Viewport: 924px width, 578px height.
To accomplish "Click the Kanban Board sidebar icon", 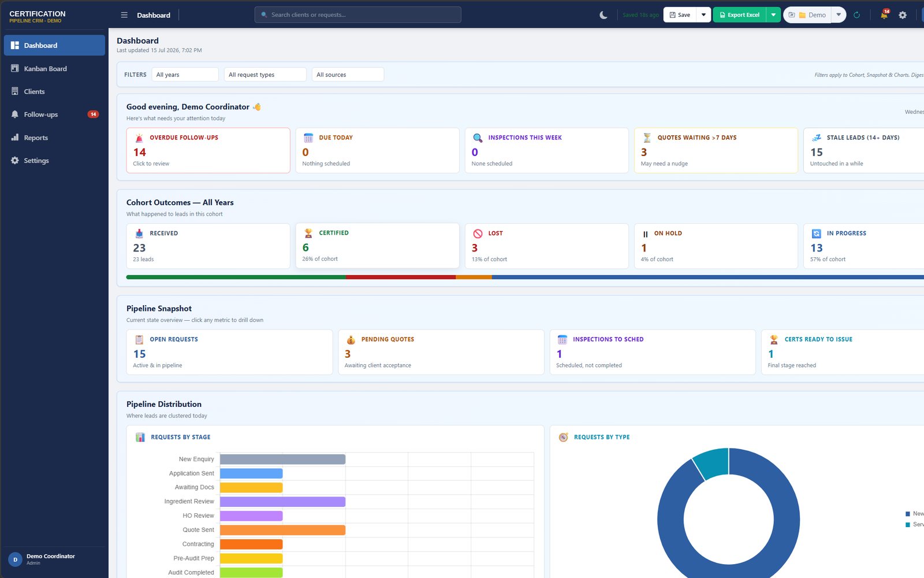I will pos(15,68).
